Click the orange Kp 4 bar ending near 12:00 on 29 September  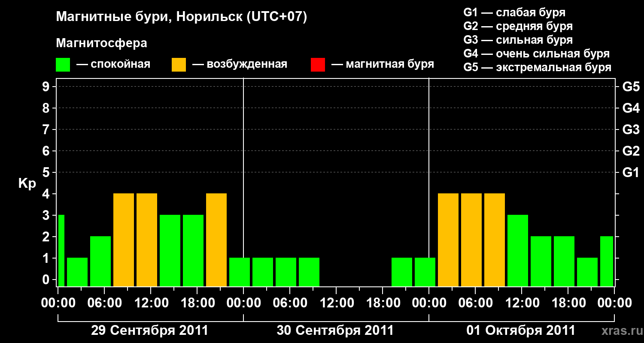(x=147, y=240)
